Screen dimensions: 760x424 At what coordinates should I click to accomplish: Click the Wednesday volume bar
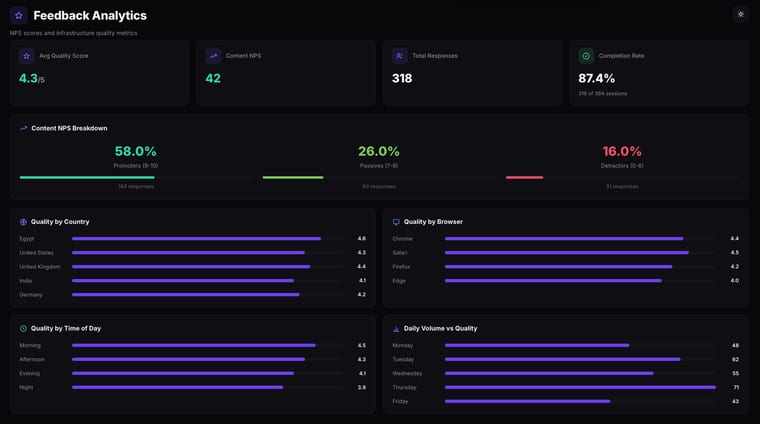tap(549, 373)
